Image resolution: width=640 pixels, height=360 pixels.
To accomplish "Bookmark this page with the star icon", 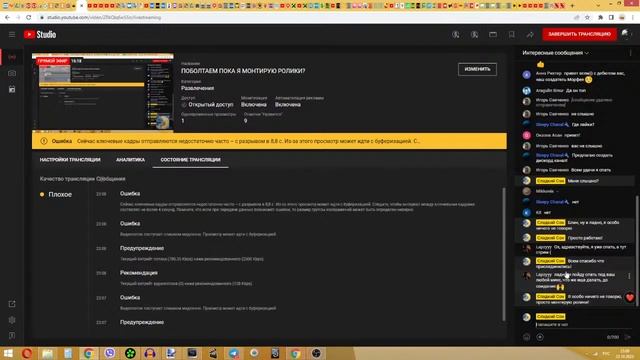I will 587,18.
